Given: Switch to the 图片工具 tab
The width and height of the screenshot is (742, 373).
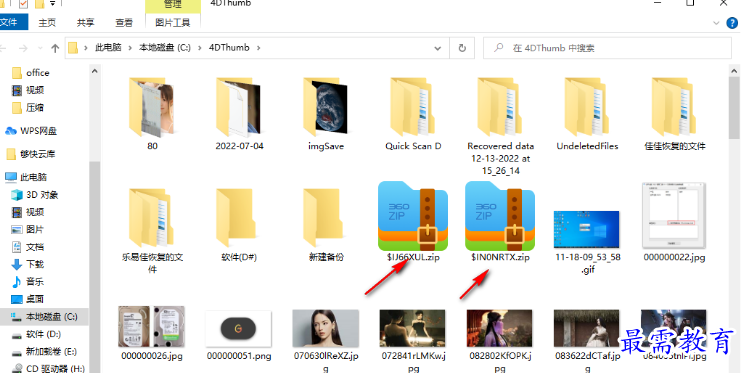Looking at the screenshot, I should point(173,22).
